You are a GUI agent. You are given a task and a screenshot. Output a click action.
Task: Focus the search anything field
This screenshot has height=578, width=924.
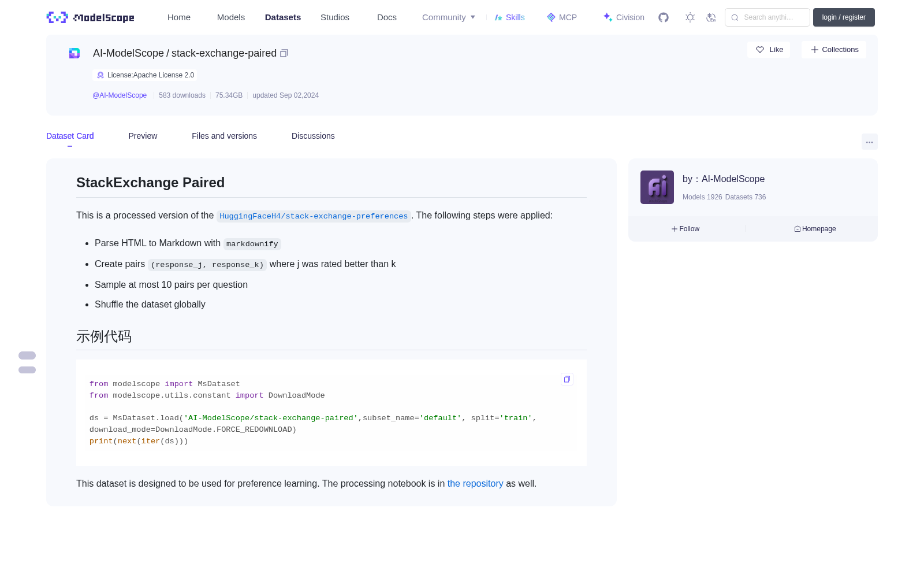click(767, 17)
